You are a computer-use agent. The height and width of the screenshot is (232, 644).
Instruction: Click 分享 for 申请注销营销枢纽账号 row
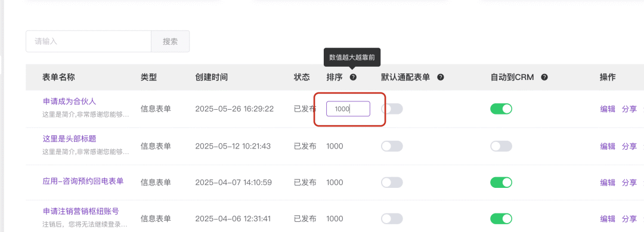tap(629, 219)
